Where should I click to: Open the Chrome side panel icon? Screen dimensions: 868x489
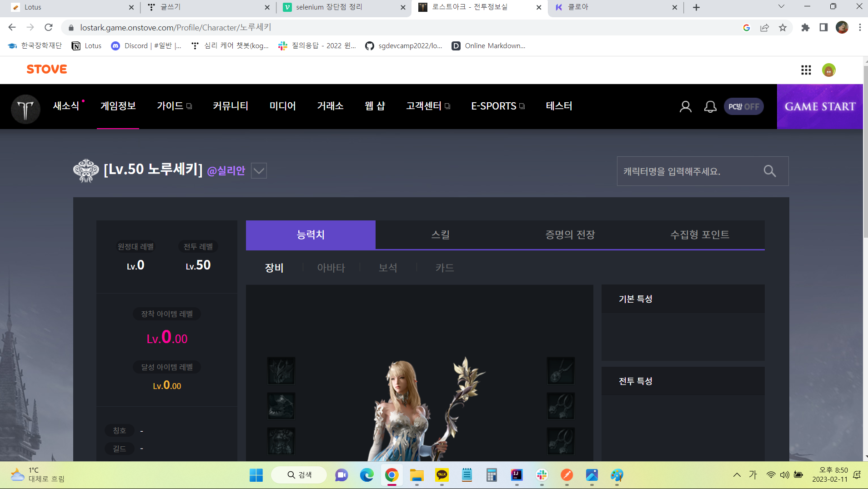click(823, 28)
